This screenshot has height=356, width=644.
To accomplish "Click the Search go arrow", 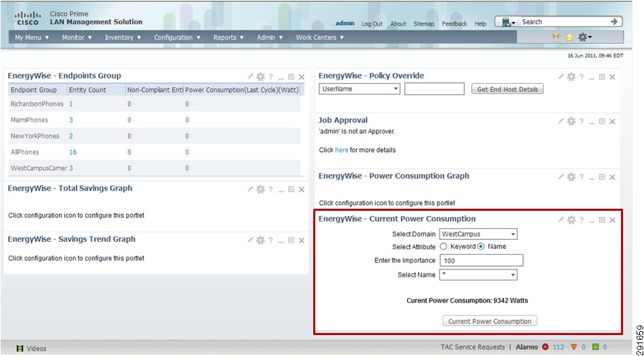I will coord(614,22).
